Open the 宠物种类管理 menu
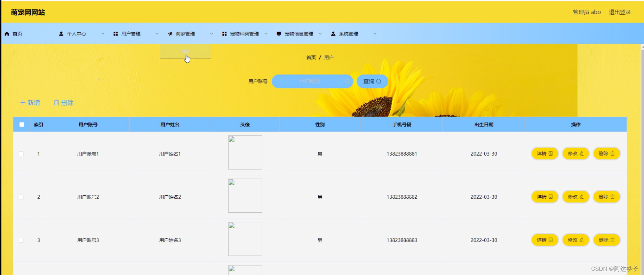Screen dimensions: 644x275 (x=245, y=34)
